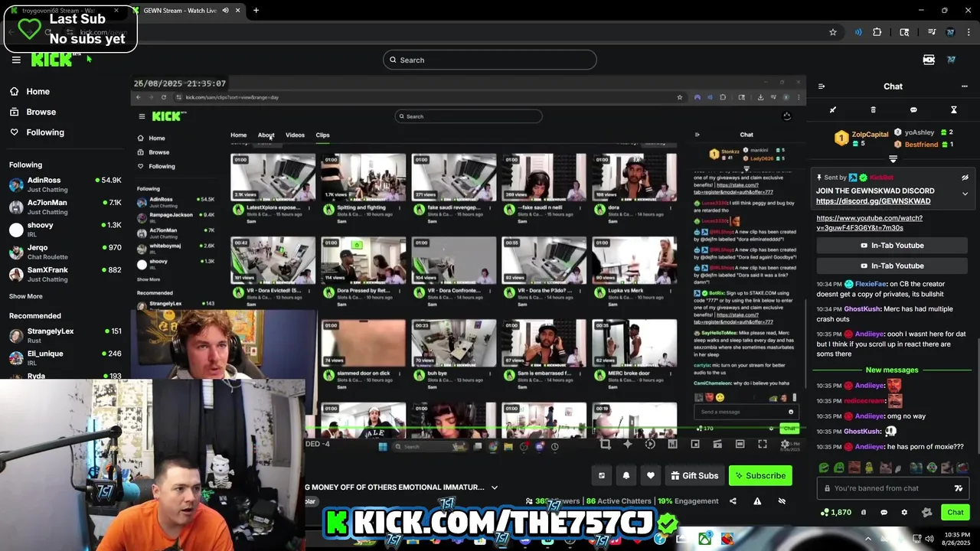Click channel points 1,870 balance
Image resolution: width=980 pixels, height=551 pixels.
835,512
